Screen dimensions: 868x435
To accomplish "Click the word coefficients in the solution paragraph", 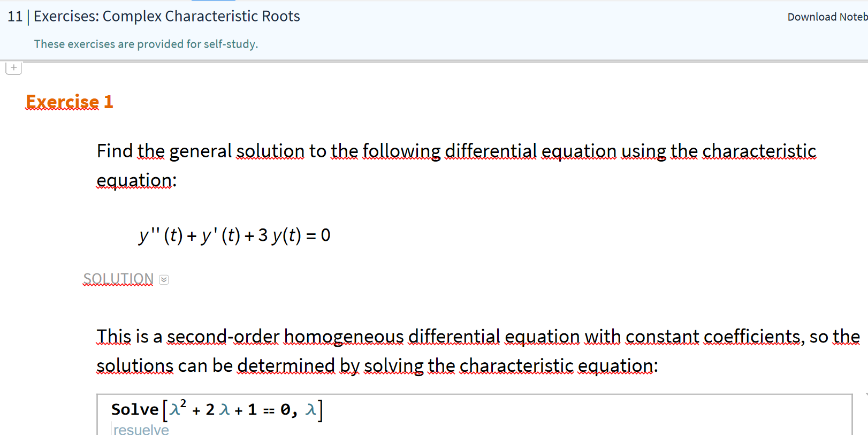I will (x=753, y=337).
